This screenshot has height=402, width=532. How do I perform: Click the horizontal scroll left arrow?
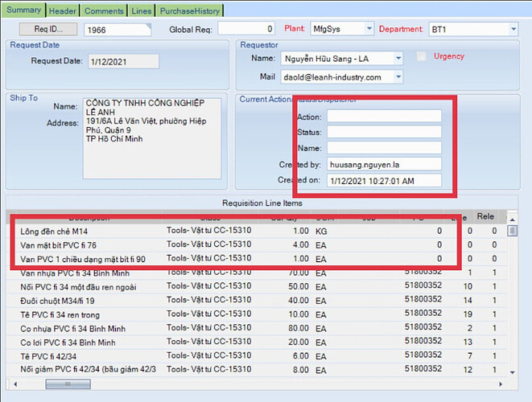tap(15, 384)
